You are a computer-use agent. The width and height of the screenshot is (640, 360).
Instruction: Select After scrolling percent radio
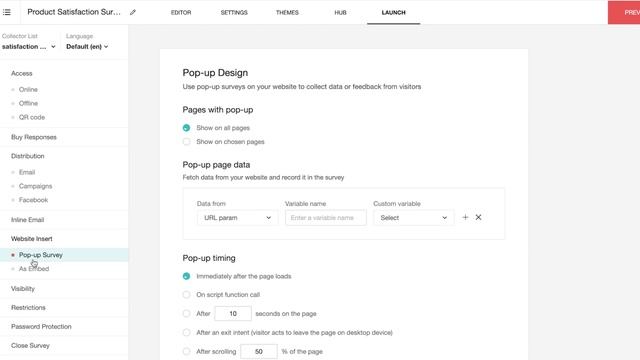[x=187, y=351]
